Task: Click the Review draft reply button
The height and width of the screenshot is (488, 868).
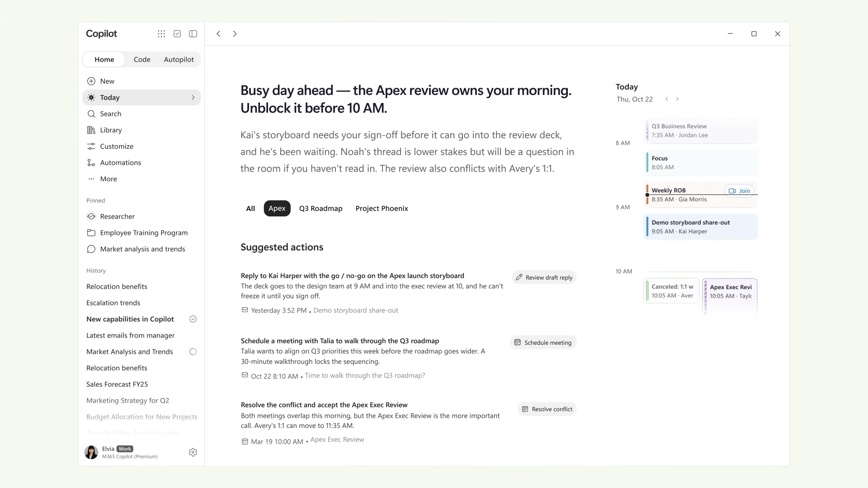Action: point(544,277)
